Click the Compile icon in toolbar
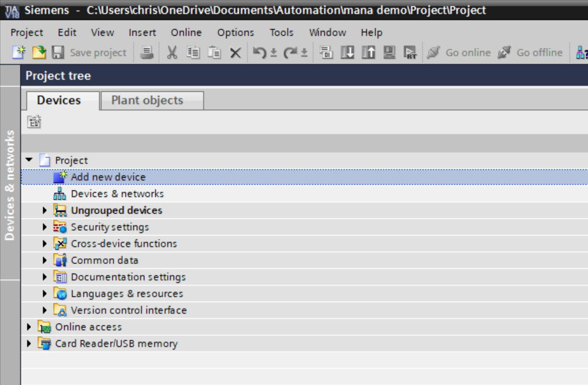 (x=326, y=52)
